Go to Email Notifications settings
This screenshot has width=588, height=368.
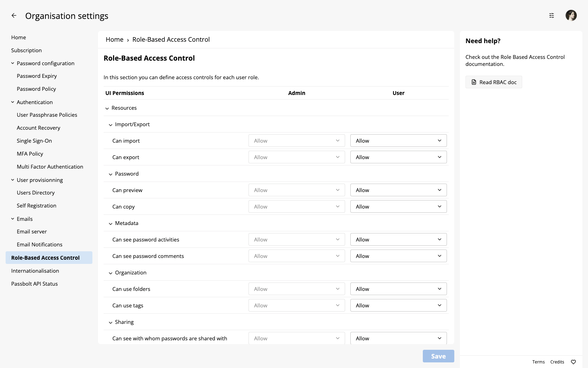(x=40, y=245)
